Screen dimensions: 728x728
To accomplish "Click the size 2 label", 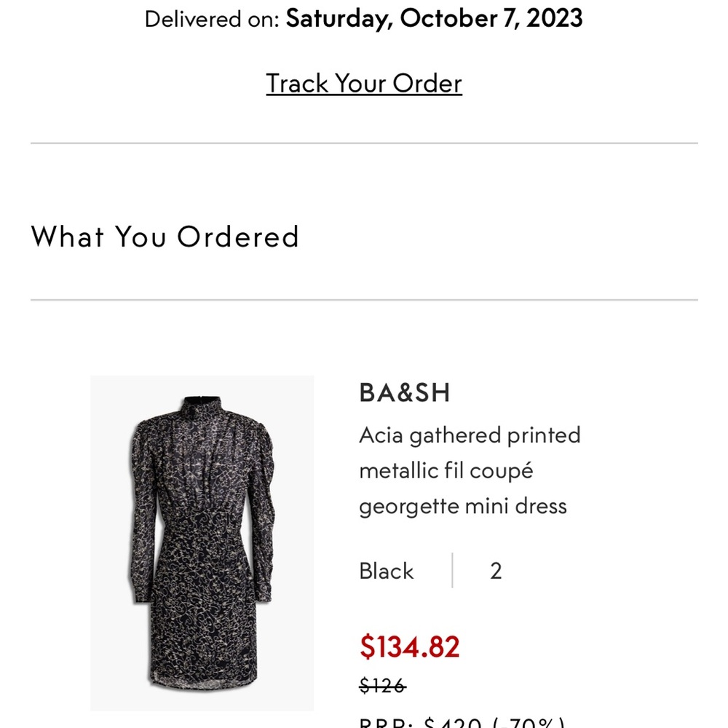I will pyautogui.click(x=496, y=571).
